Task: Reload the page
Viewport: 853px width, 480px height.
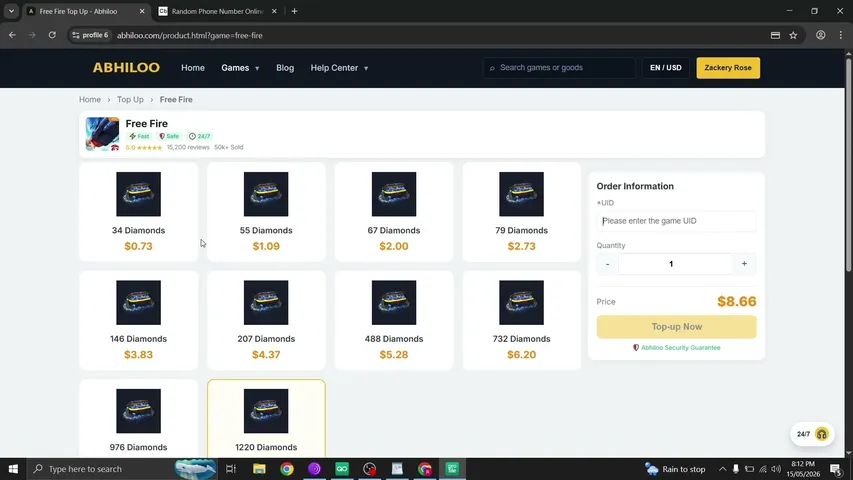Action: pyautogui.click(x=52, y=35)
